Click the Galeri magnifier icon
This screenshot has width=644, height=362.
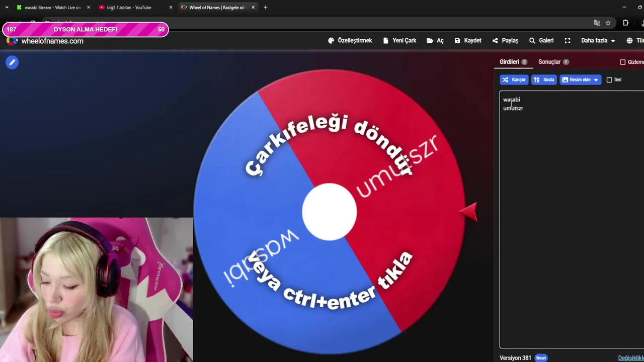pyautogui.click(x=532, y=41)
